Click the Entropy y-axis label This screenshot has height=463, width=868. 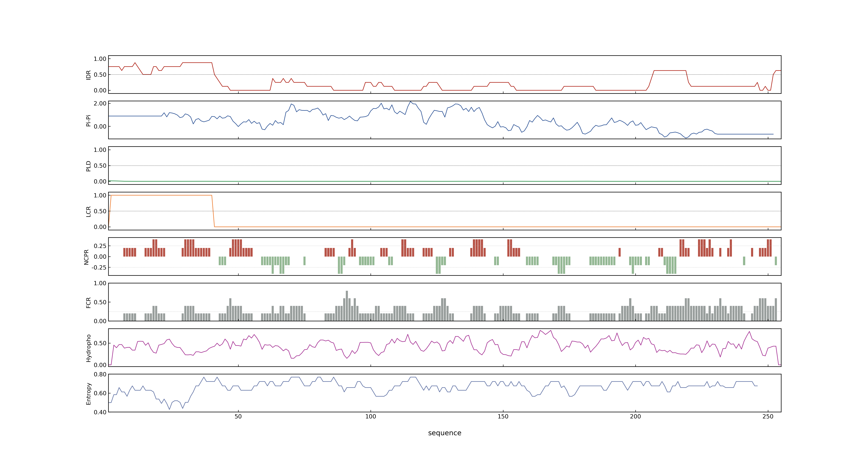point(88,393)
